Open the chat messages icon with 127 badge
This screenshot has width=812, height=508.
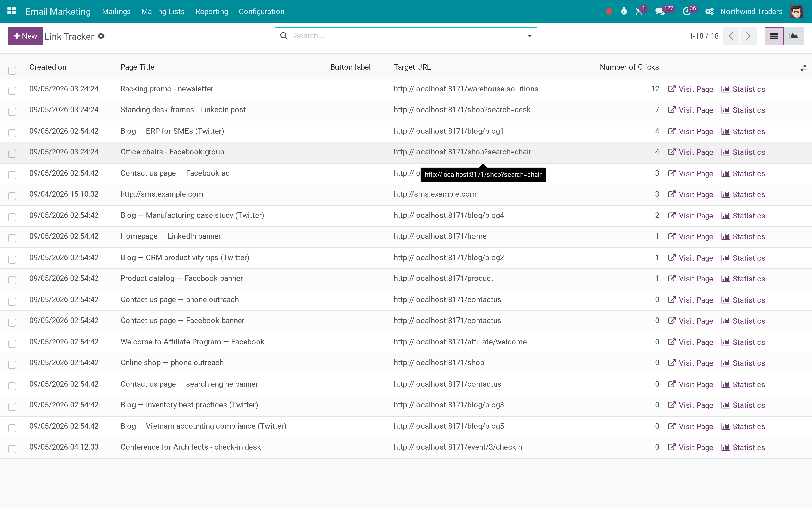tap(660, 11)
